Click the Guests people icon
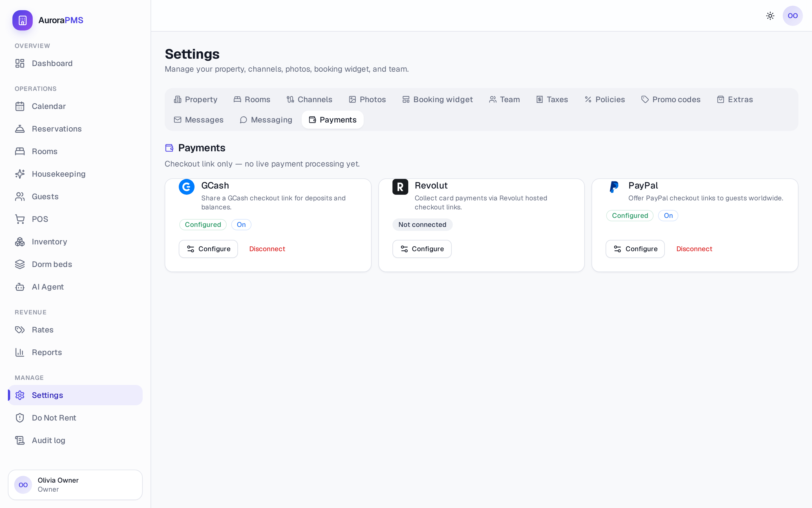The width and height of the screenshot is (812, 508). tap(20, 196)
